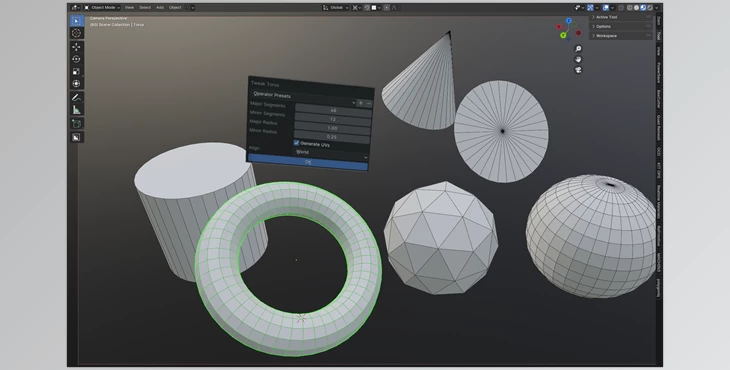Switch to solid viewport shading
The width and height of the screenshot is (730, 370).
click(x=636, y=7)
